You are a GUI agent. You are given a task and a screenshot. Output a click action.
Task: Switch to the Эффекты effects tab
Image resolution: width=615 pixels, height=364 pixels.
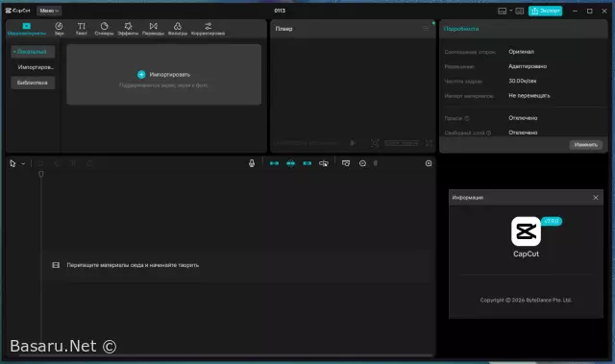pos(128,29)
